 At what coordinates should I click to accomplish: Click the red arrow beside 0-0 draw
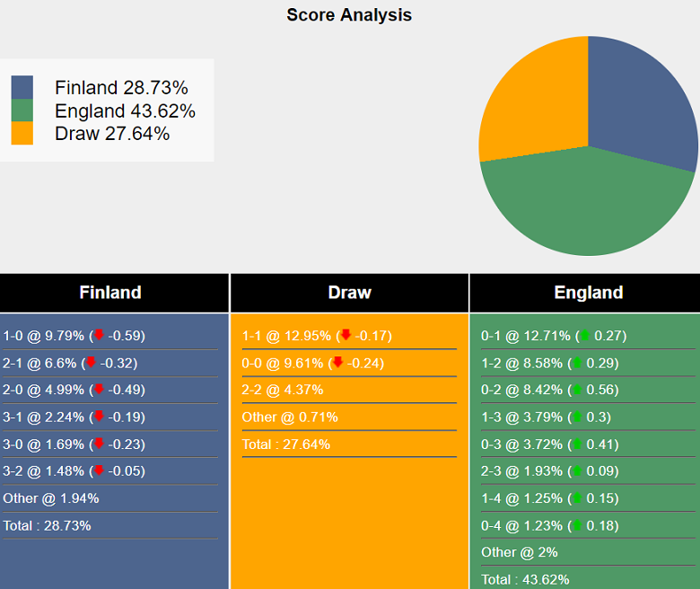pyautogui.click(x=337, y=363)
